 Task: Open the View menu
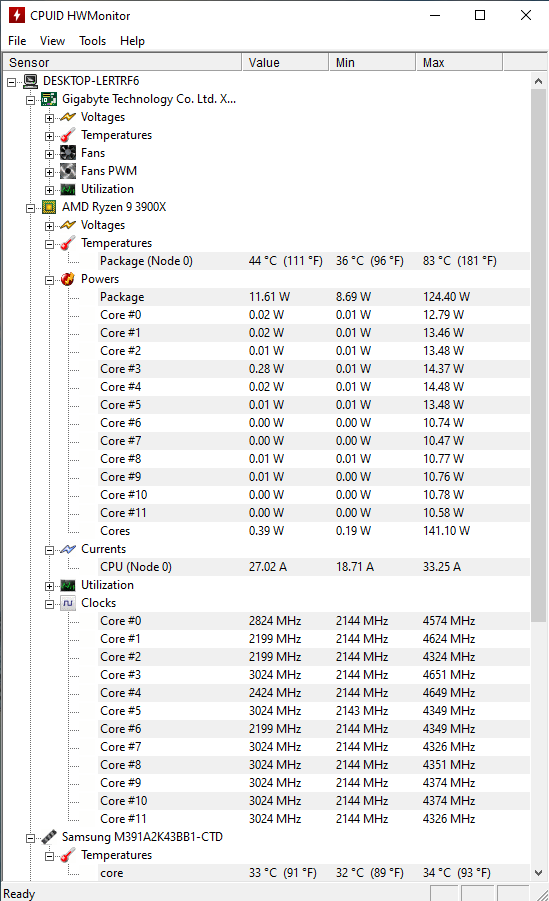pos(52,41)
